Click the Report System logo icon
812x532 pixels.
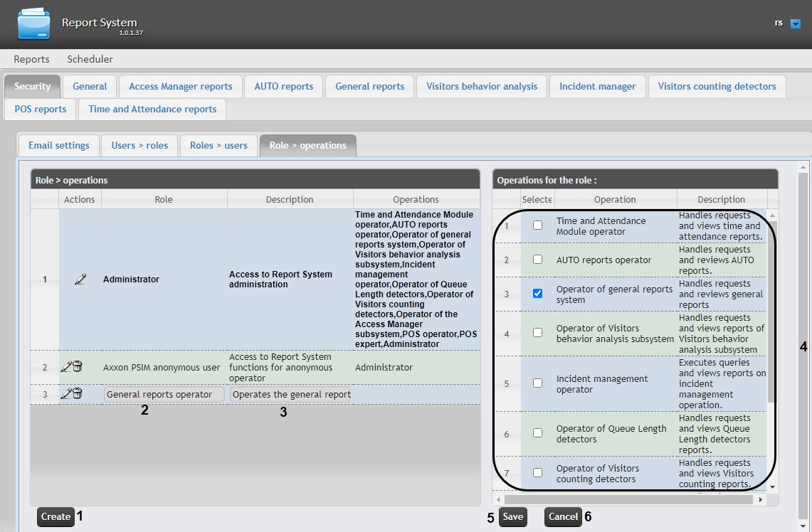point(34,24)
